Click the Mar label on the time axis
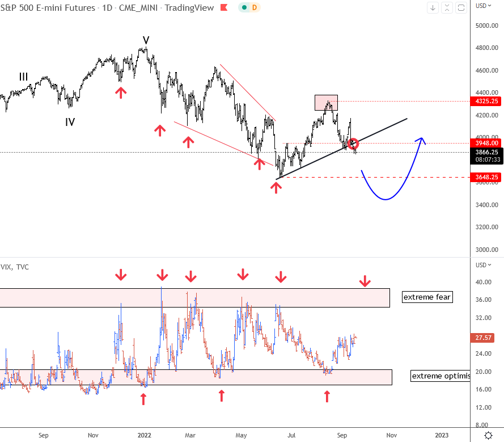 [x=190, y=435]
